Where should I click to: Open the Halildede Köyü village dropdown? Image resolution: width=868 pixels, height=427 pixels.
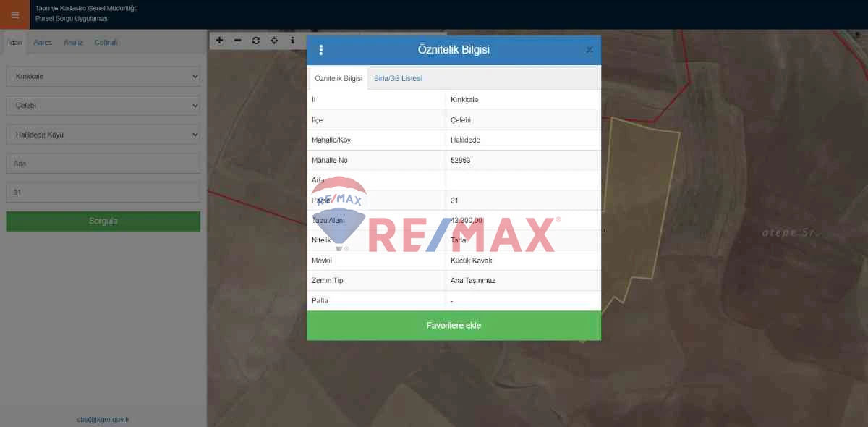103,135
